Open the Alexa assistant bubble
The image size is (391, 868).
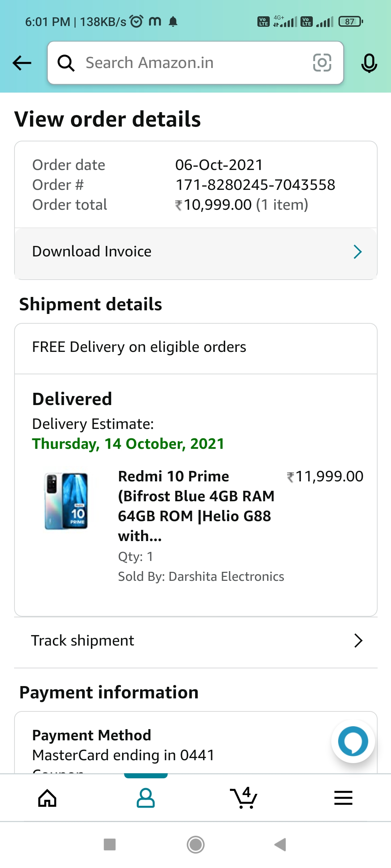tap(353, 741)
